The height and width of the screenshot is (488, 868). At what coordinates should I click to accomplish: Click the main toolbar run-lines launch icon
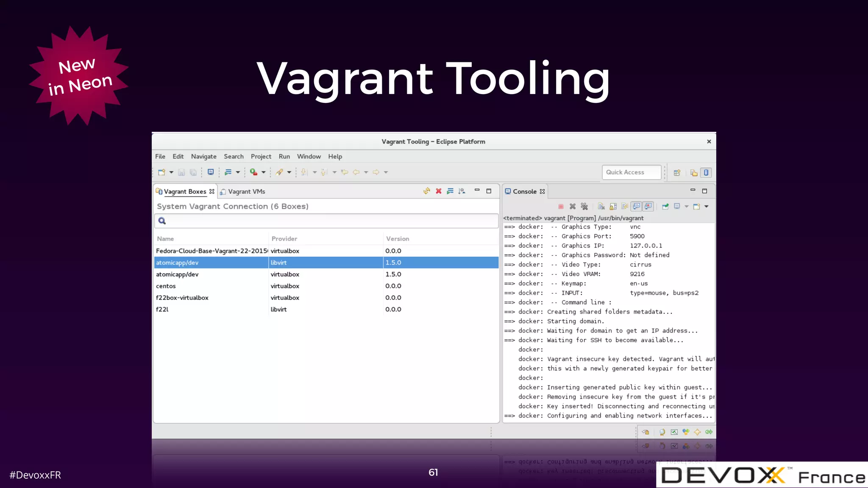[228, 172]
